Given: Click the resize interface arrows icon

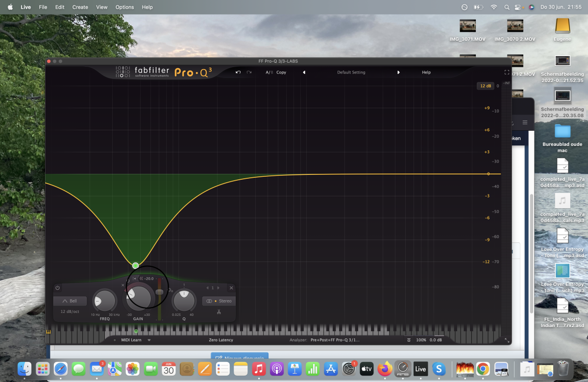Looking at the screenshot, I should (507, 340).
